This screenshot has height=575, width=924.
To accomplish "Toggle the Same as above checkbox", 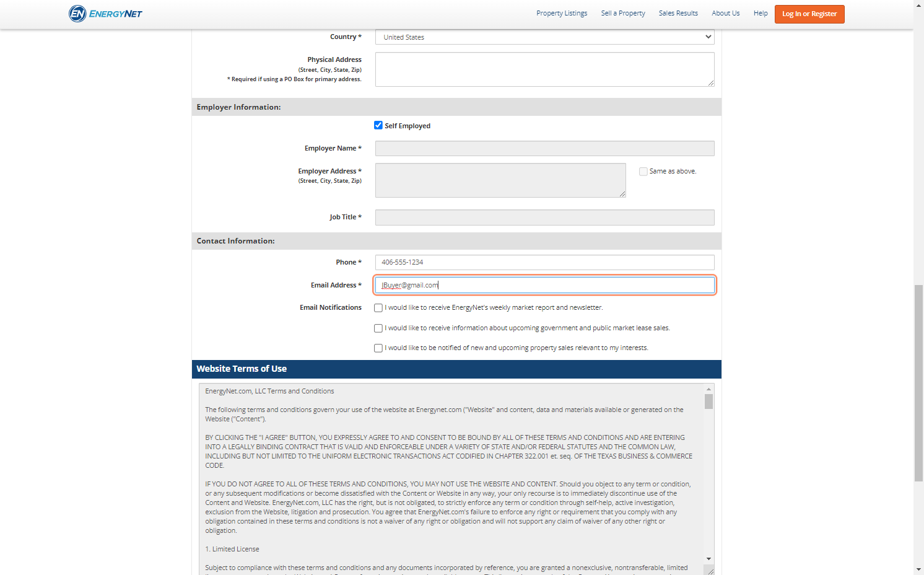I will point(643,172).
